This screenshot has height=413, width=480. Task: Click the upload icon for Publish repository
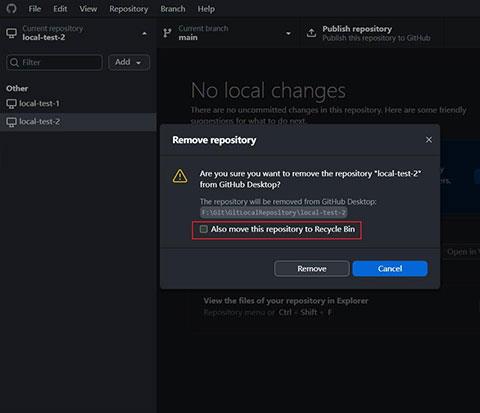(311, 33)
